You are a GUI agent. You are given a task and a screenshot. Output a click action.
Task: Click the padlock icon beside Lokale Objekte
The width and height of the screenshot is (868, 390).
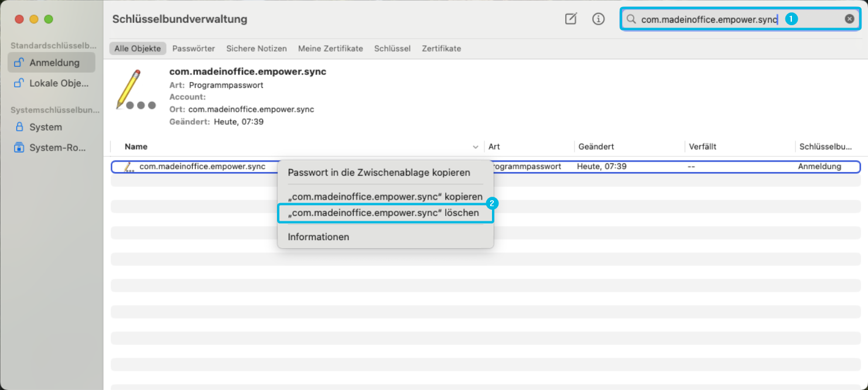(19, 83)
